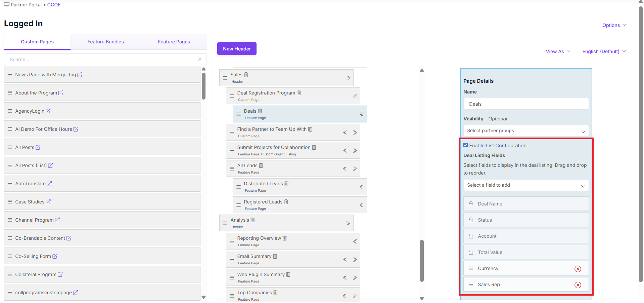Click the New Header button

[x=237, y=49]
